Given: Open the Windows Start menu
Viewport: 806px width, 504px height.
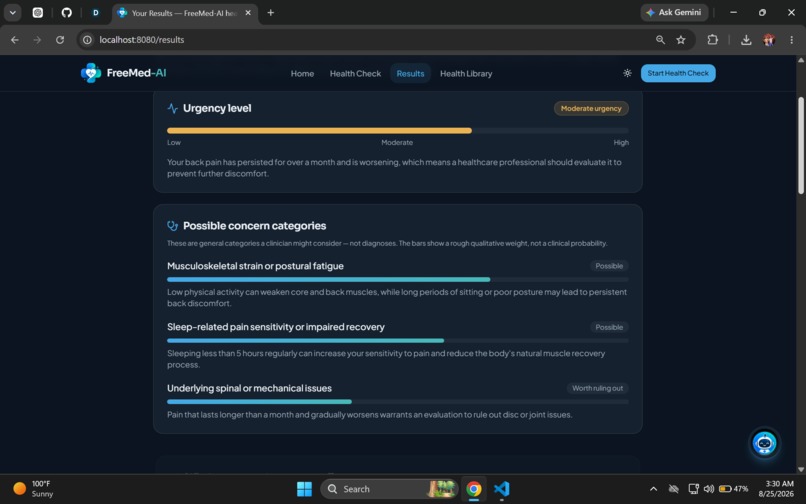Looking at the screenshot, I should (x=304, y=489).
